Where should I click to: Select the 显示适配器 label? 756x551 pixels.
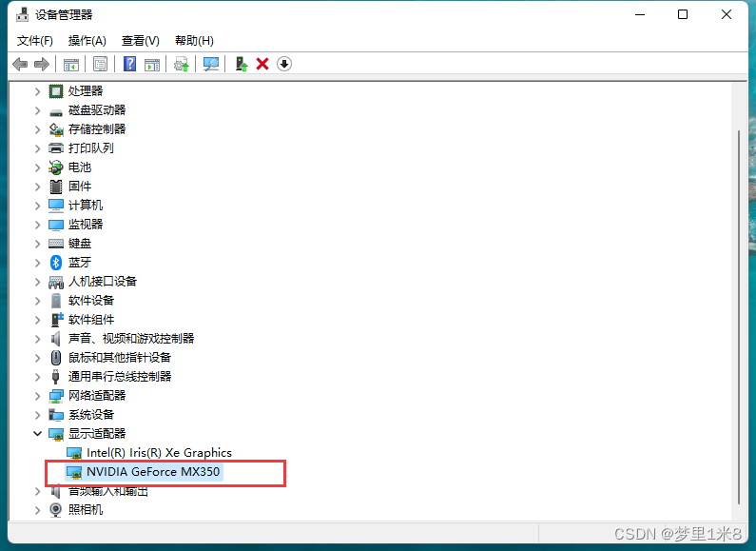point(97,434)
